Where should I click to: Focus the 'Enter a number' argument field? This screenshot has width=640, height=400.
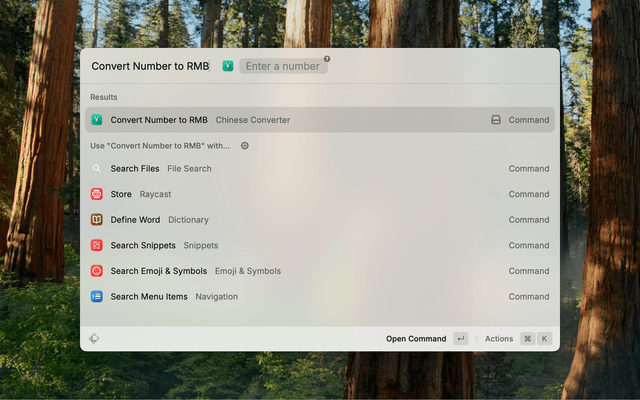pyautogui.click(x=283, y=66)
